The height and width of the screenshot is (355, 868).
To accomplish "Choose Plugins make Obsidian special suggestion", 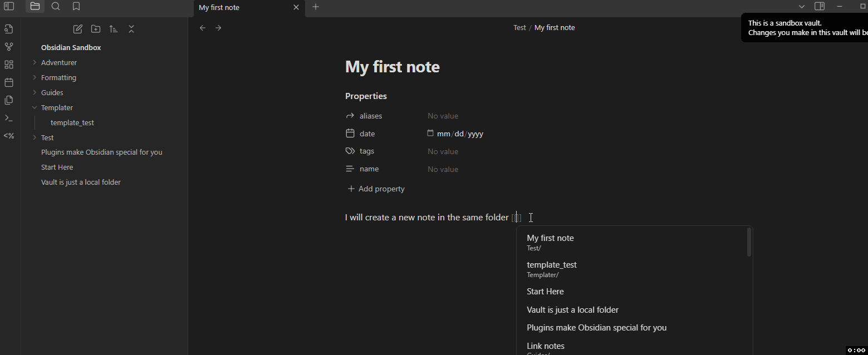I will [634, 328].
